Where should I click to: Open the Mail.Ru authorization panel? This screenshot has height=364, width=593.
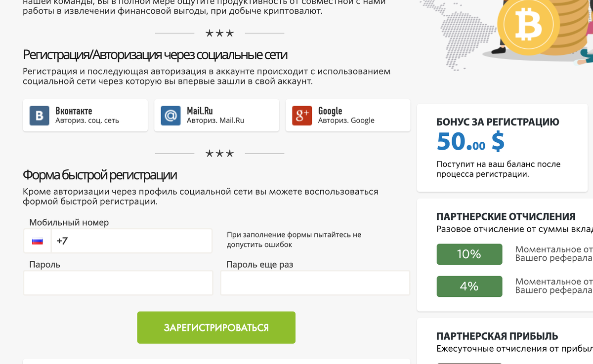216,115
